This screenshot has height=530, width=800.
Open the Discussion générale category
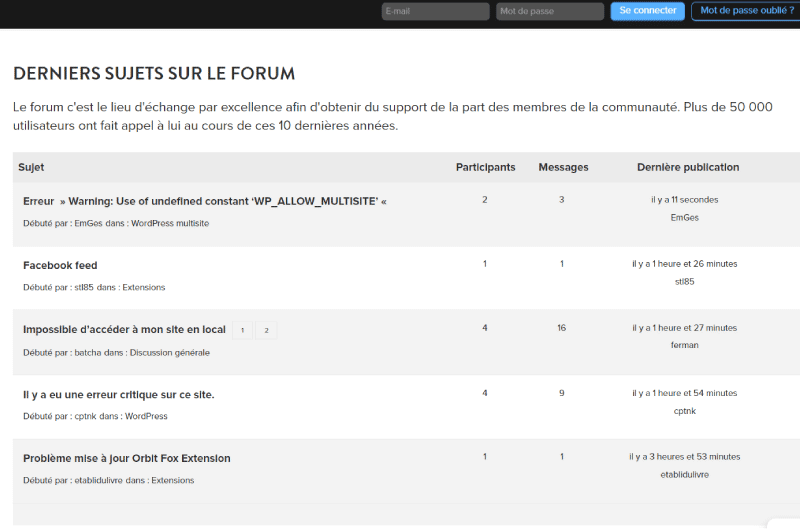click(x=169, y=352)
